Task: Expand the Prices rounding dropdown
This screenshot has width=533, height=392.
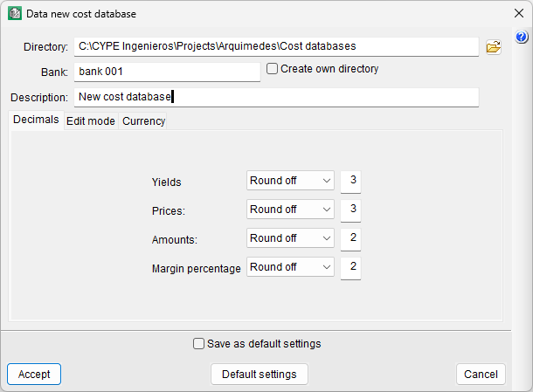Action: click(291, 210)
